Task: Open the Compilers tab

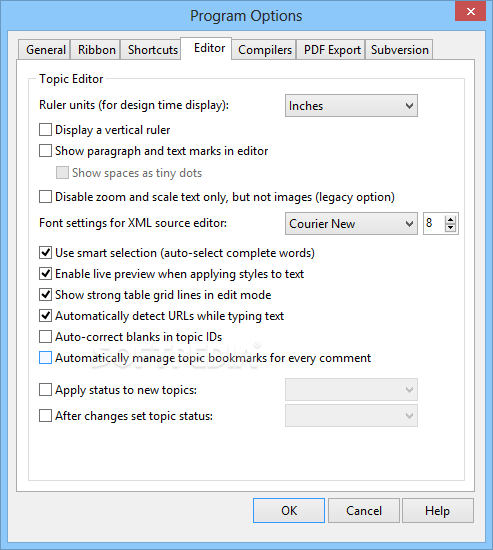Action: pos(264,49)
